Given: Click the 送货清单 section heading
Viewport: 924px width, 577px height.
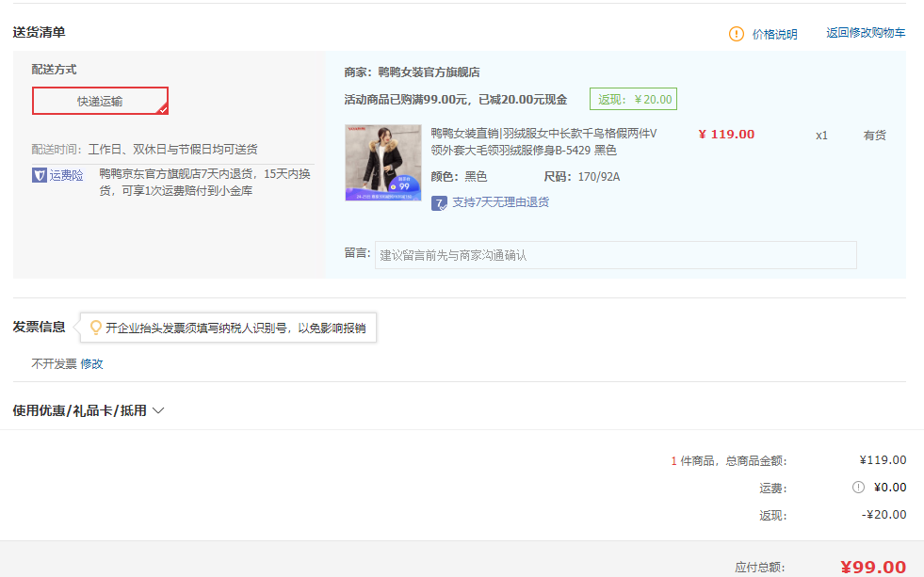Looking at the screenshot, I should [39, 32].
